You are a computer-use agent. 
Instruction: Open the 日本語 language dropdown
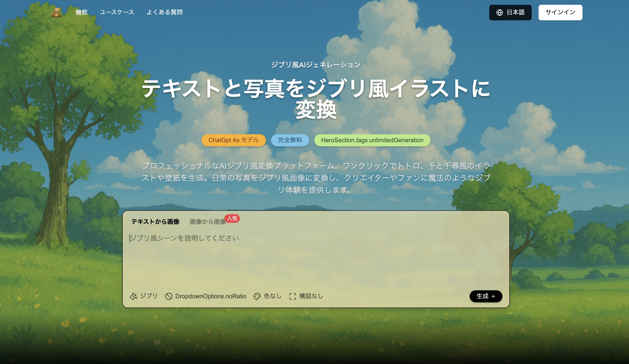click(510, 13)
